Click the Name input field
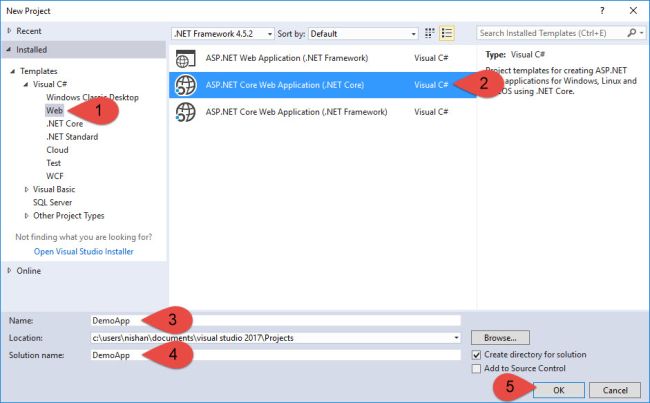Image resolution: width=650 pixels, height=403 pixels. pos(276,320)
